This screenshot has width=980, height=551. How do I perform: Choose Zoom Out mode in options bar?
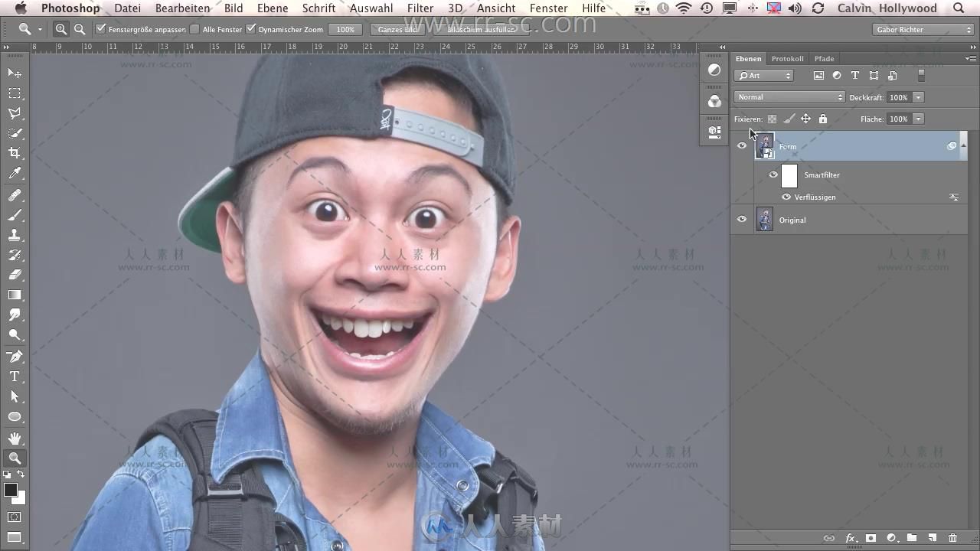[79, 29]
